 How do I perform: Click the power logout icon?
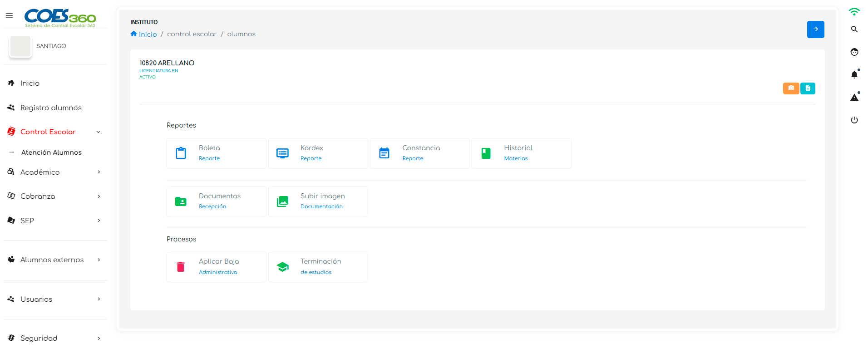tap(854, 120)
